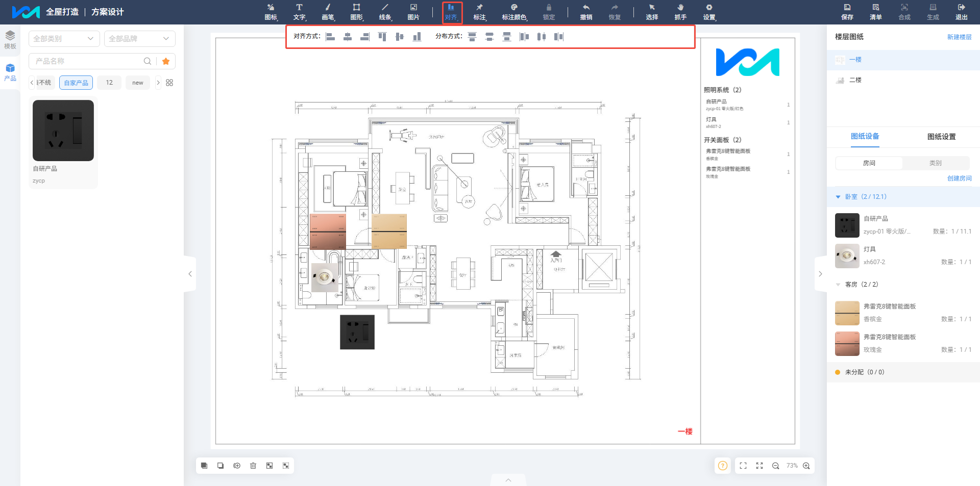Switch to the 图纸设备 tab
The width and height of the screenshot is (980, 486).
865,137
